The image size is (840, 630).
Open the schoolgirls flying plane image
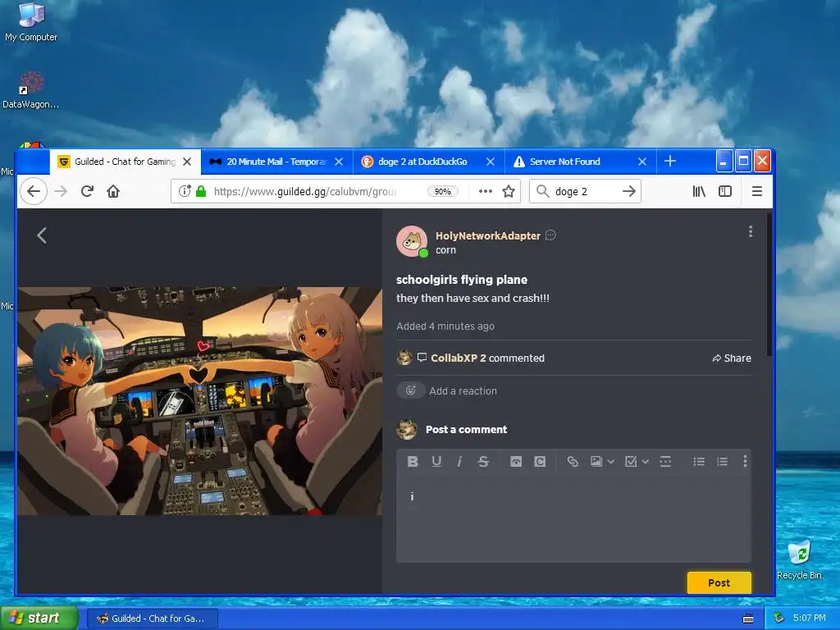click(200, 401)
